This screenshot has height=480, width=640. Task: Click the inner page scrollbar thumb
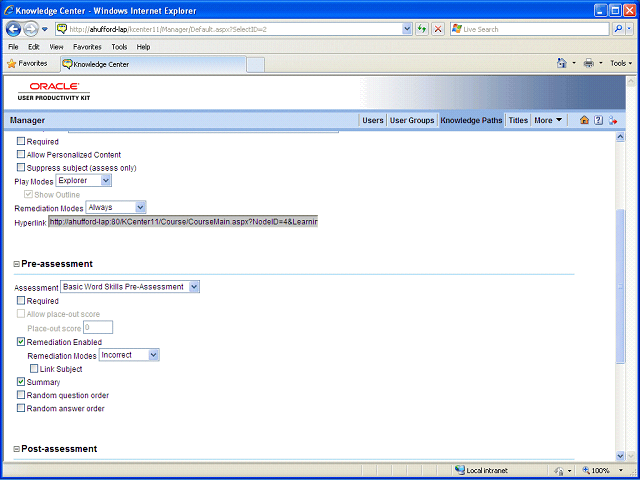620,286
